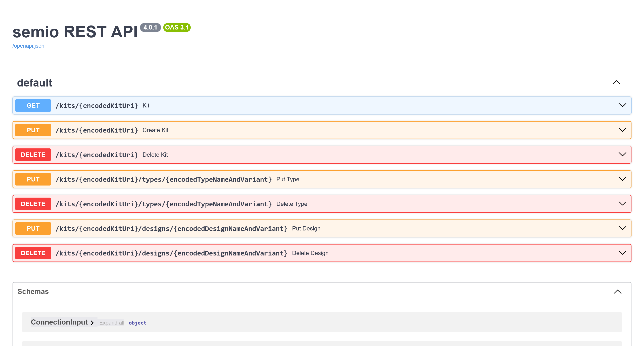
Task: Expand Delete Kit row chevron
Action: click(x=622, y=154)
